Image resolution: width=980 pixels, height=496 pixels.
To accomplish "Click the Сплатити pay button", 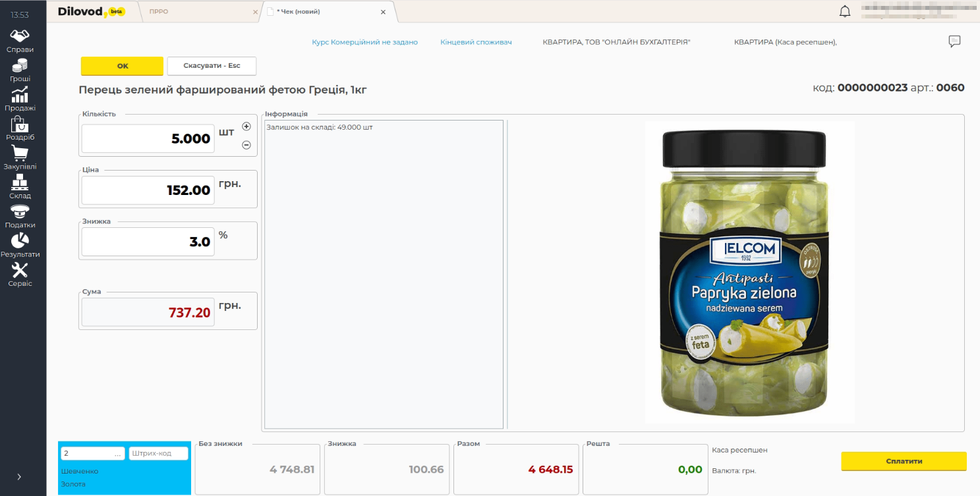I will pyautogui.click(x=904, y=461).
